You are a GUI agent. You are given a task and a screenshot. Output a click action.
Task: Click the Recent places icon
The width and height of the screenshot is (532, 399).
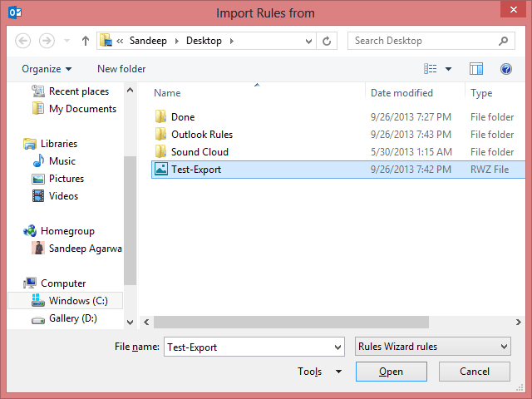[x=38, y=91]
